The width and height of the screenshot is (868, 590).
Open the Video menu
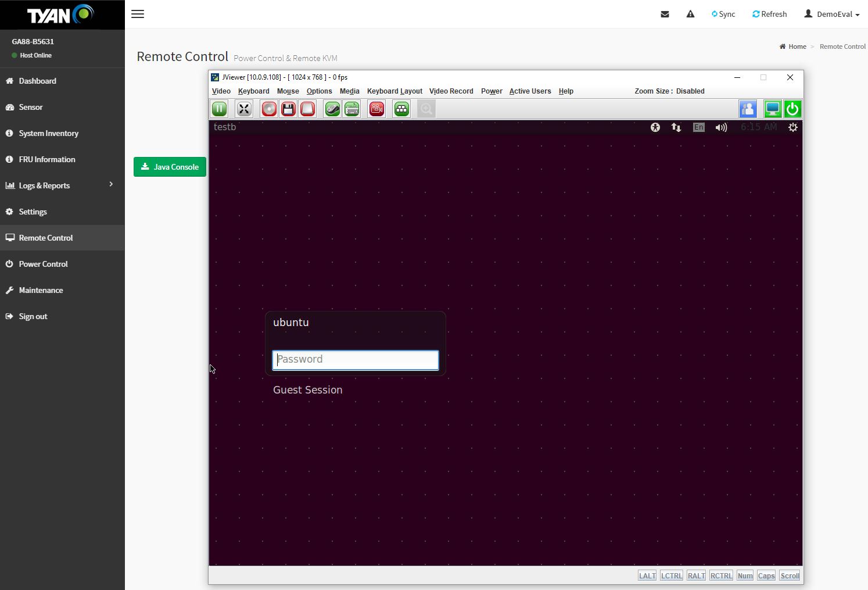click(x=221, y=91)
